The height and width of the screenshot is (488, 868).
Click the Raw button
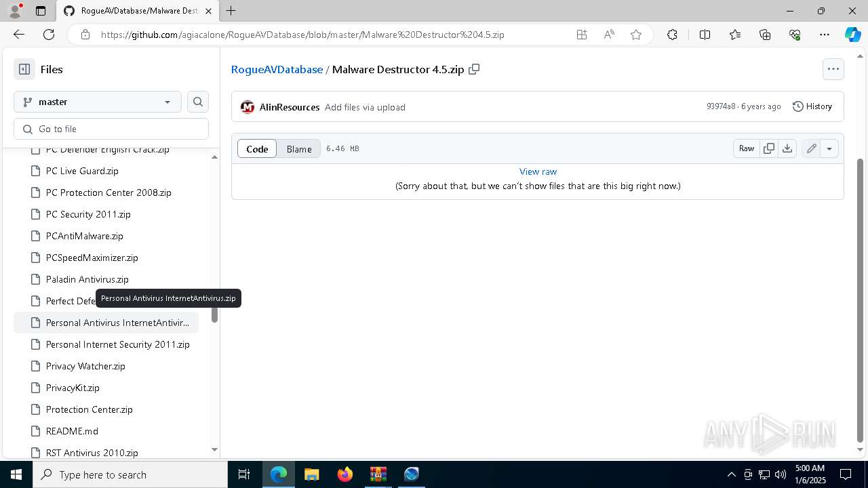[x=747, y=148]
